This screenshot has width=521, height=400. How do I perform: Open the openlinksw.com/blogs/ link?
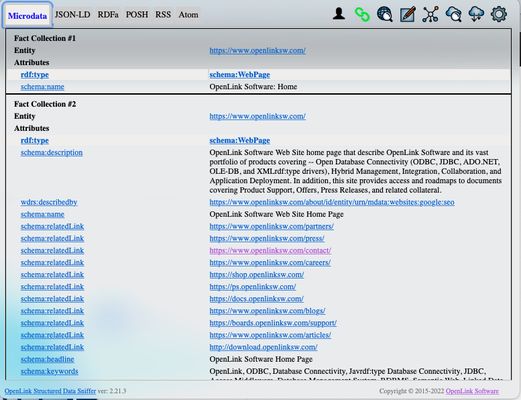[267, 311]
